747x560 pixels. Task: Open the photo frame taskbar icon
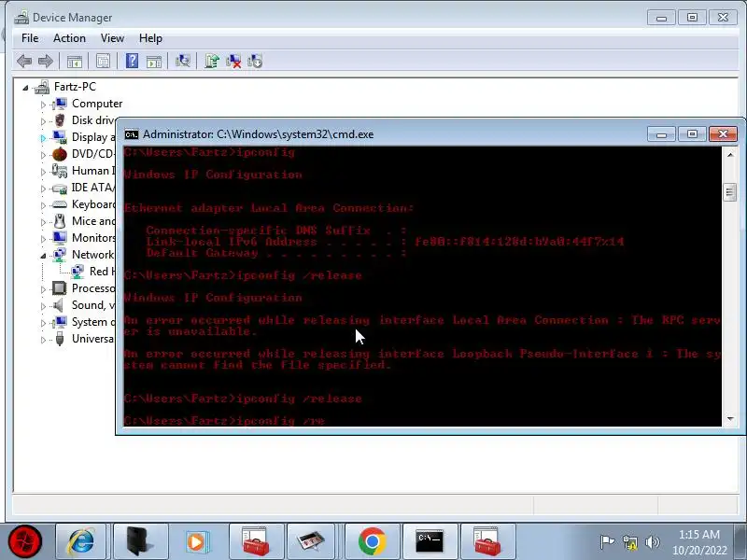[311, 541]
